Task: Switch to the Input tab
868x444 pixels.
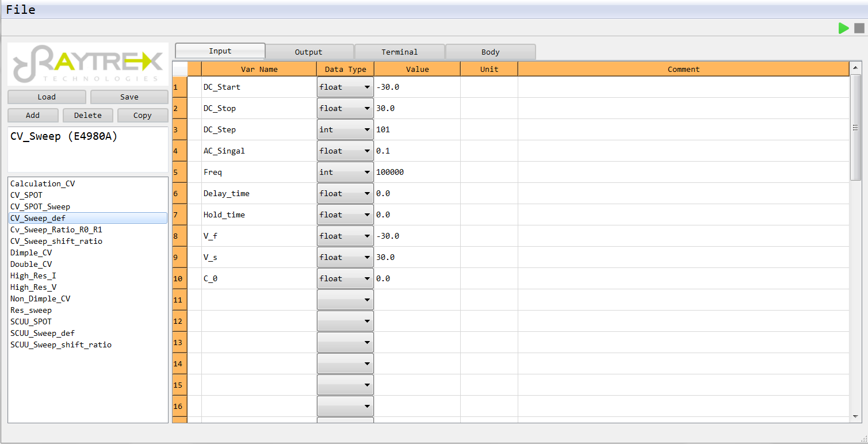Action: [x=220, y=51]
